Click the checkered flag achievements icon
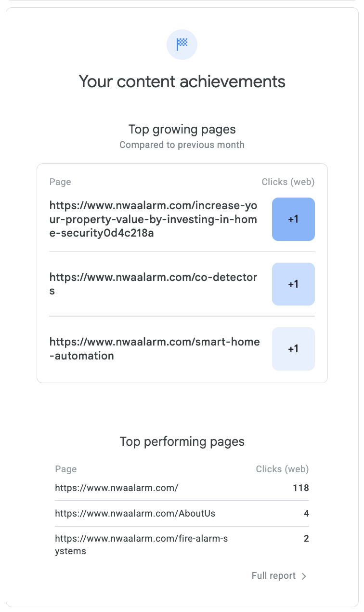Screen dimensions: 364x612 point(182,44)
